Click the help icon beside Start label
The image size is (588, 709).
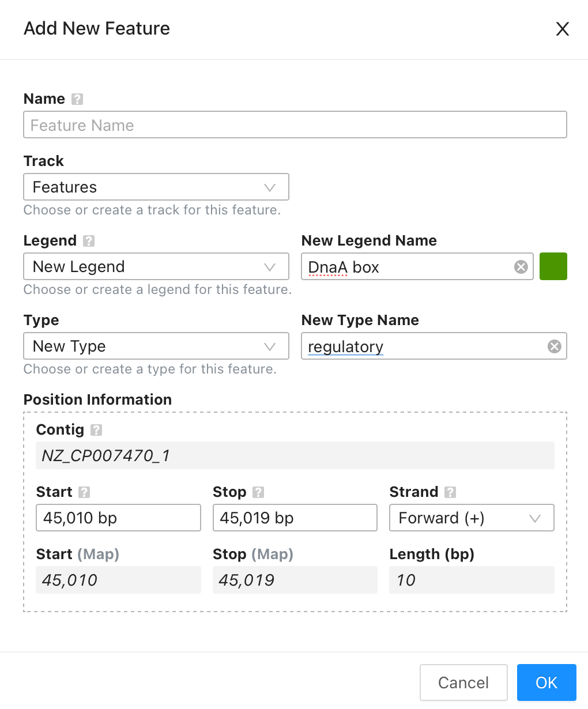84,492
